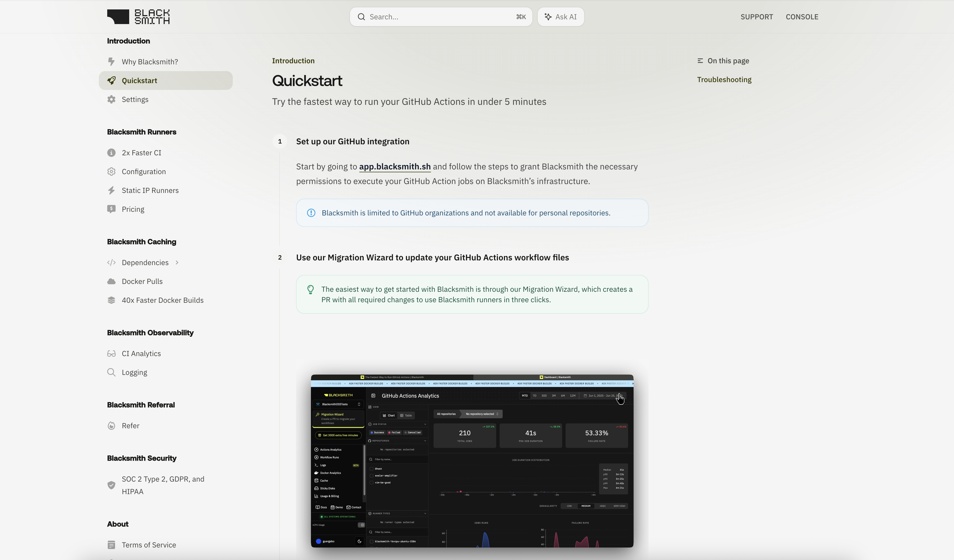Open the flame icon next to Refer

(x=111, y=426)
